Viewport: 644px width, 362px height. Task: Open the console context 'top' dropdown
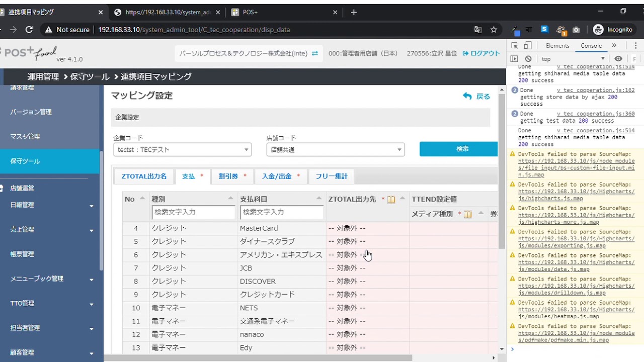coord(573,59)
